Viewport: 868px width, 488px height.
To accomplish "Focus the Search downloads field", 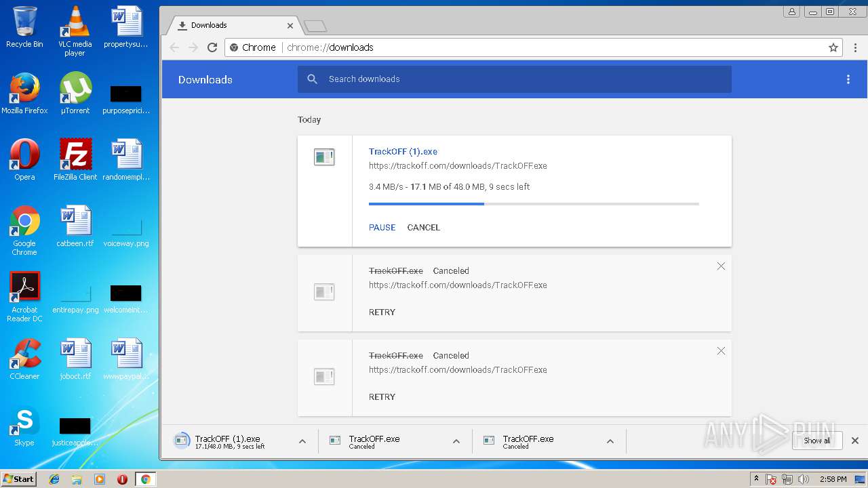I will (514, 79).
